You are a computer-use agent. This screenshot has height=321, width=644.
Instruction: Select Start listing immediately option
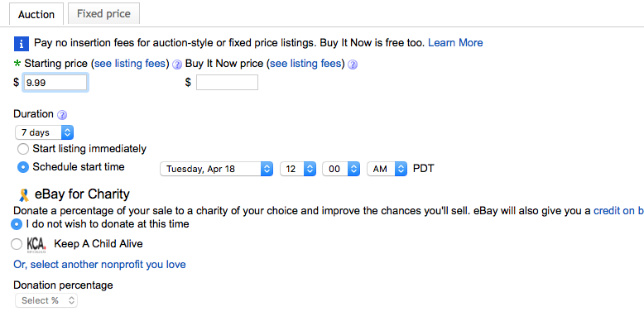click(x=23, y=149)
